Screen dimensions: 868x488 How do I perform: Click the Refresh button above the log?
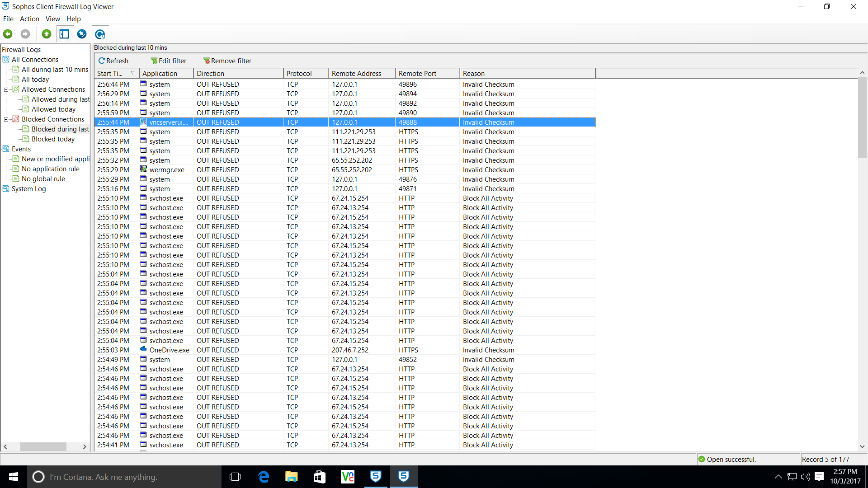tap(113, 61)
